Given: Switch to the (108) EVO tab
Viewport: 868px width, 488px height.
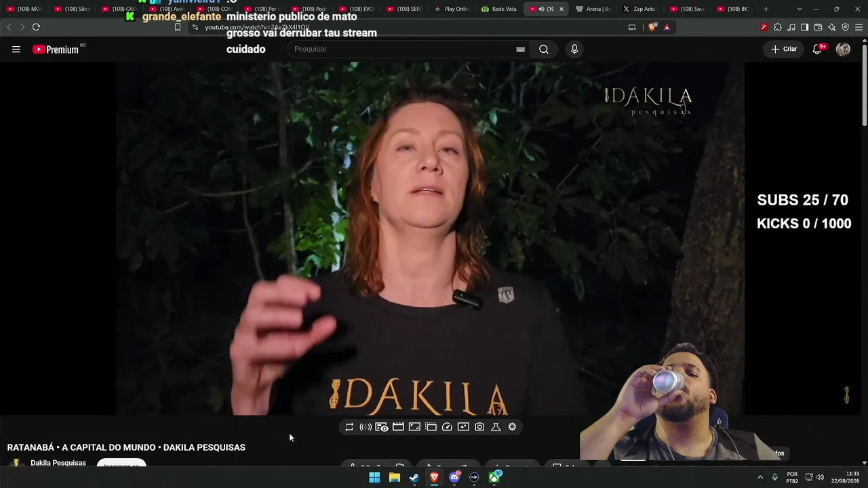Looking at the screenshot, I should (357, 9).
